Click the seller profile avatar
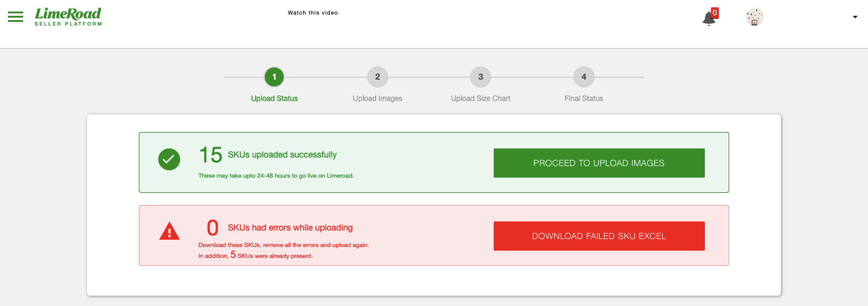Screen dimensions: 868x306 tap(755, 17)
